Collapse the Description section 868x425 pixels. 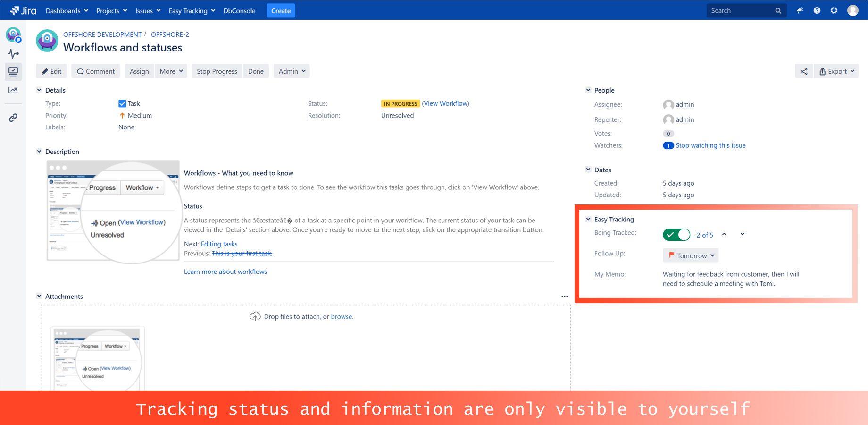(x=39, y=151)
